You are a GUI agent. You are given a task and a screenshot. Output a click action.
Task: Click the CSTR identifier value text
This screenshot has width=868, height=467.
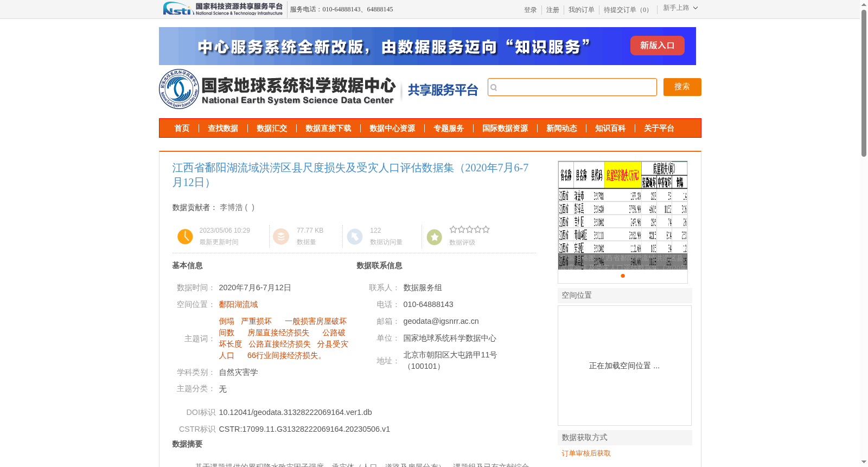[x=304, y=429]
